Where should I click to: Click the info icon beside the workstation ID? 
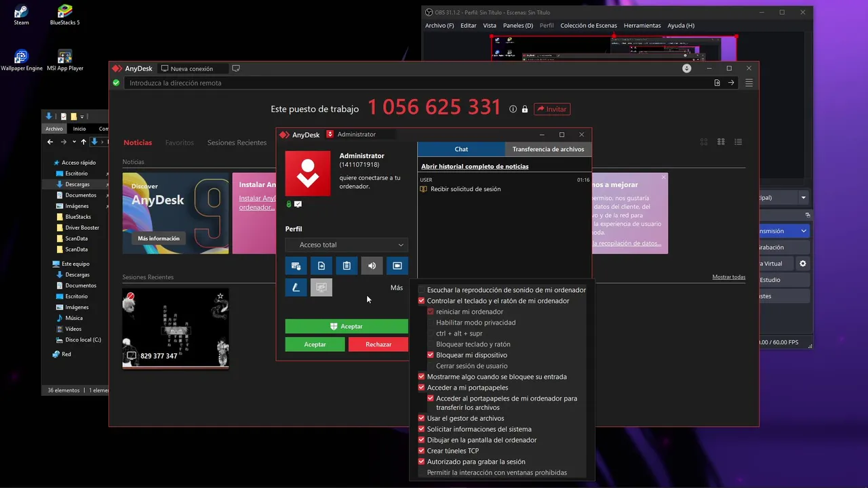[x=513, y=109]
